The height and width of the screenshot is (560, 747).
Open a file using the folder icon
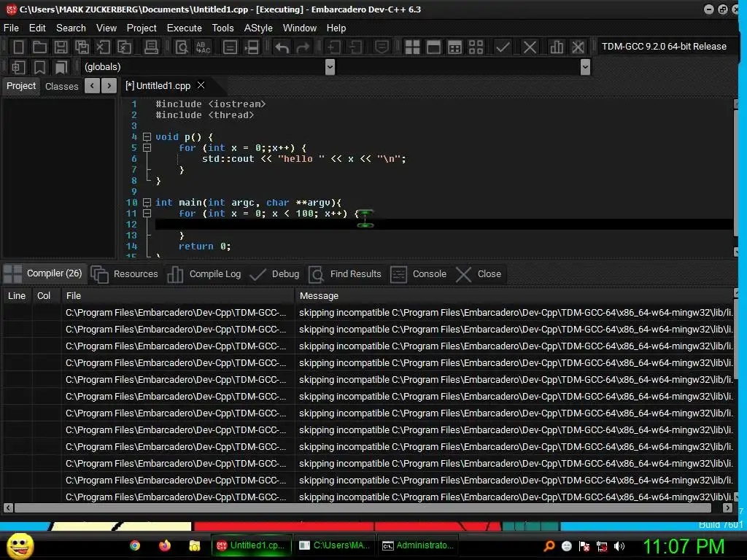39,47
